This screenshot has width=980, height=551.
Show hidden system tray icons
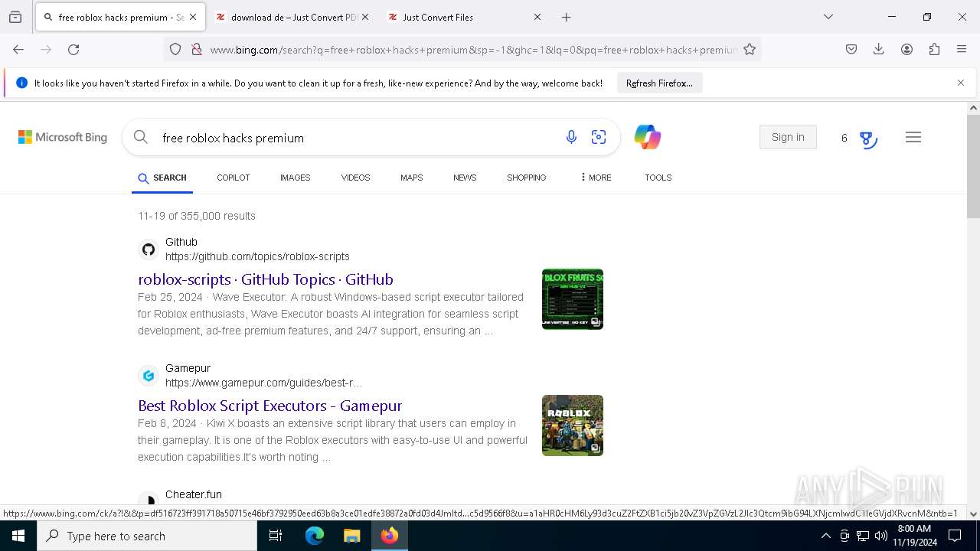[x=825, y=536]
